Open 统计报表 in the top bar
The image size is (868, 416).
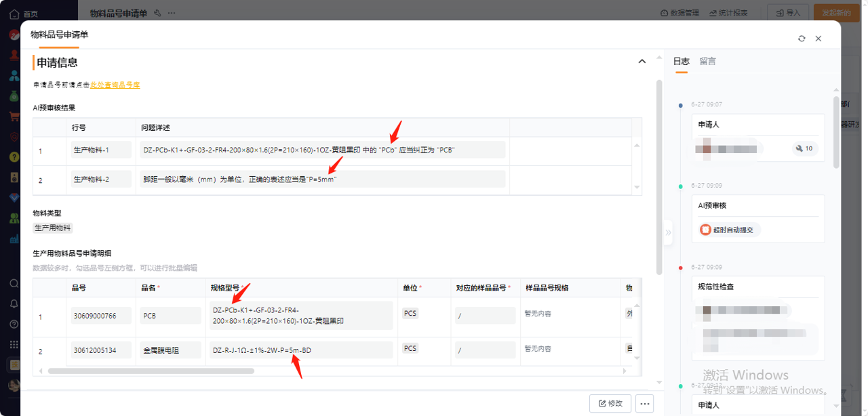coord(729,13)
